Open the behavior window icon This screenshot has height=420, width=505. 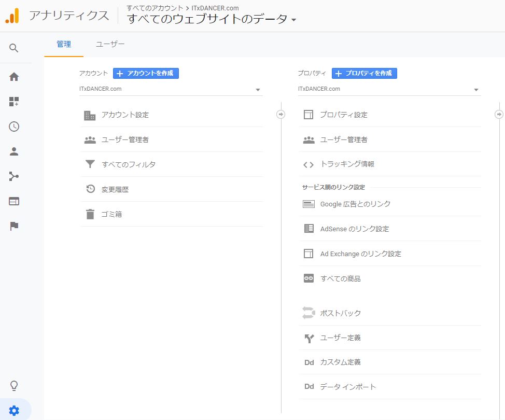pyautogui.click(x=14, y=201)
